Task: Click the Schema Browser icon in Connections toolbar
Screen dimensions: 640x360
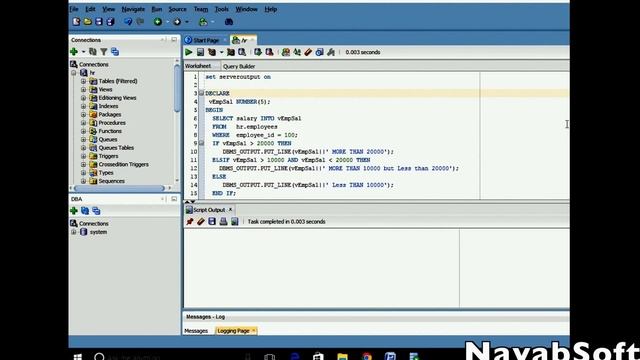Action: coord(115,51)
